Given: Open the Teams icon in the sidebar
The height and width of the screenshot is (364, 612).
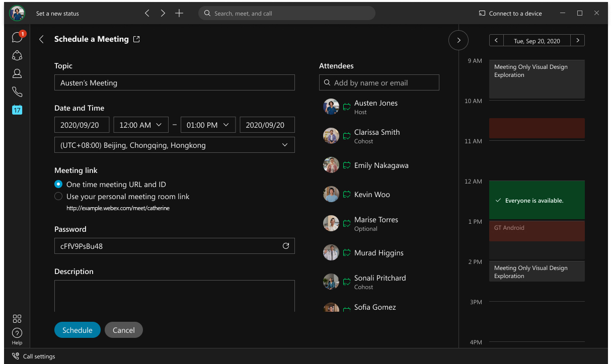Looking at the screenshot, I should (x=17, y=55).
